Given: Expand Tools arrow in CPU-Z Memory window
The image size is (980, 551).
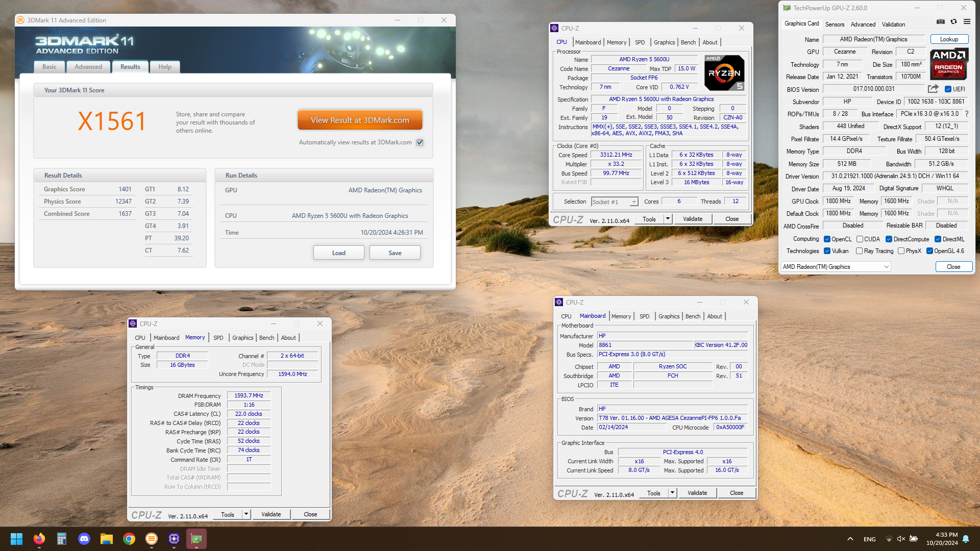Looking at the screenshot, I should click(x=246, y=514).
